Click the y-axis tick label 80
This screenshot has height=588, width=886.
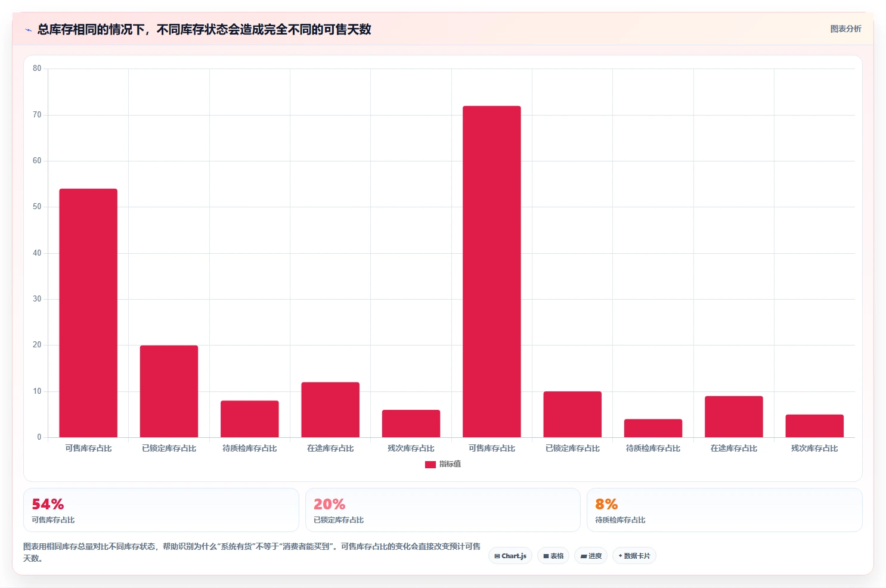click(x=37, y=69)
